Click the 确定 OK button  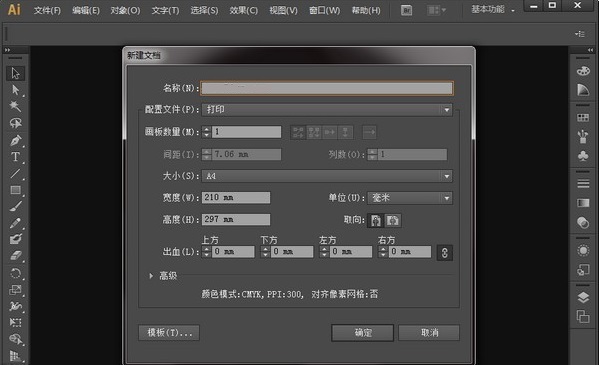coord(363,333)
